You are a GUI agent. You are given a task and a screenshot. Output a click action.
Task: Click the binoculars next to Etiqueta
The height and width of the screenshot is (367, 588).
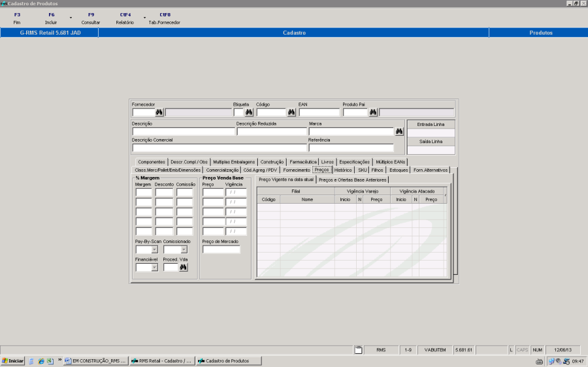[x=249, y=112]
